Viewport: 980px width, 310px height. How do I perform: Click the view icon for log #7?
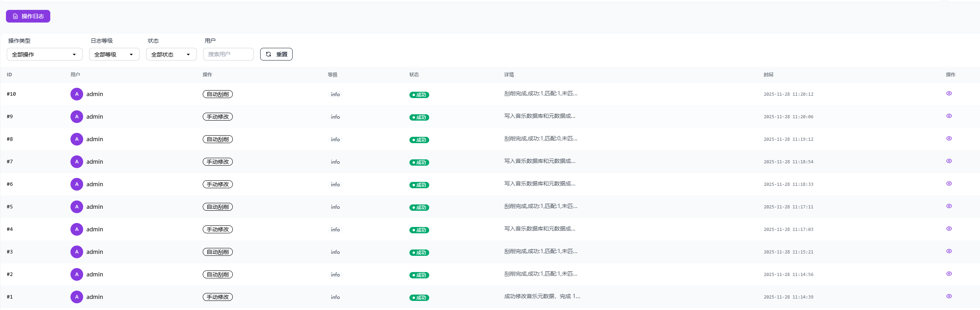949,161
